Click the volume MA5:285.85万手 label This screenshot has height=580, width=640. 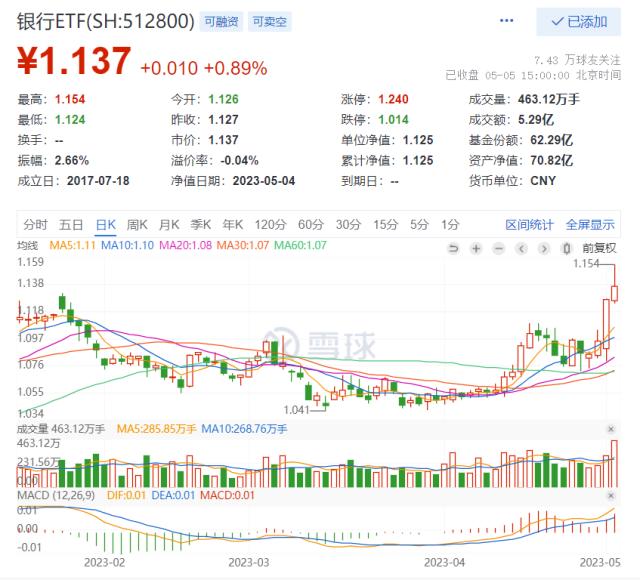156,429
